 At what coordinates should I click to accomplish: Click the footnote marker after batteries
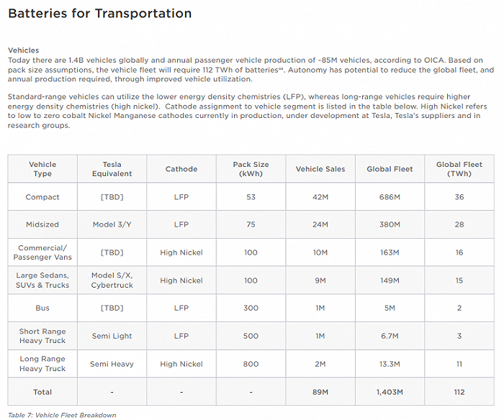pyautogui.click(x=281, y=68)
